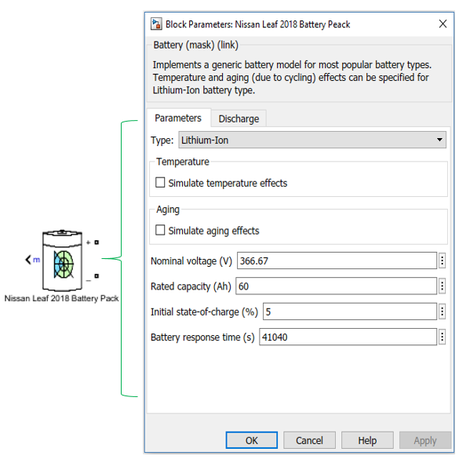This screenshot has height=463, width=470.
Task: Select the Nissan Leaf battery block icon
Action: (x=62, y=260)
